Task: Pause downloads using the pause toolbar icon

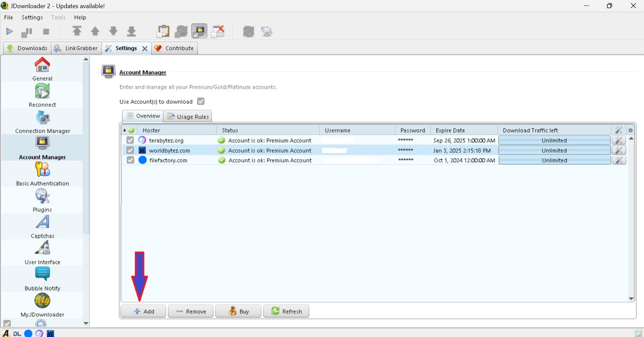Action: point(27,32)
